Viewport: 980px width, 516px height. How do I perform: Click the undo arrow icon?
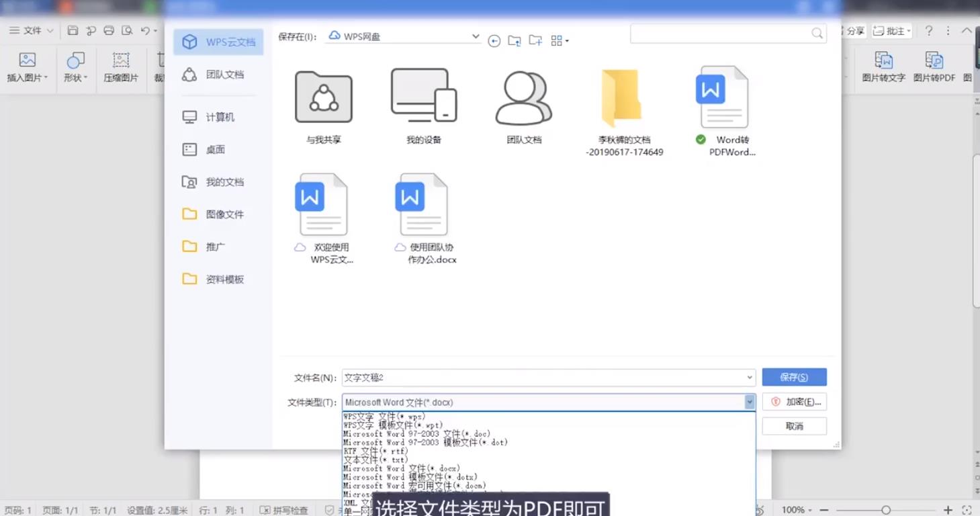pos(145,30)
